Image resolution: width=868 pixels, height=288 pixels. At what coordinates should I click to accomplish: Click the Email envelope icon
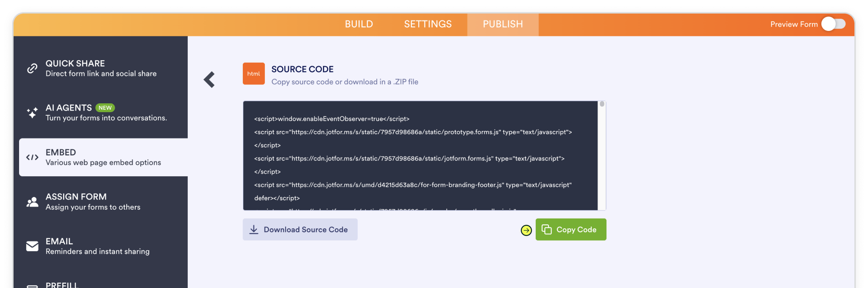[32, 246]
